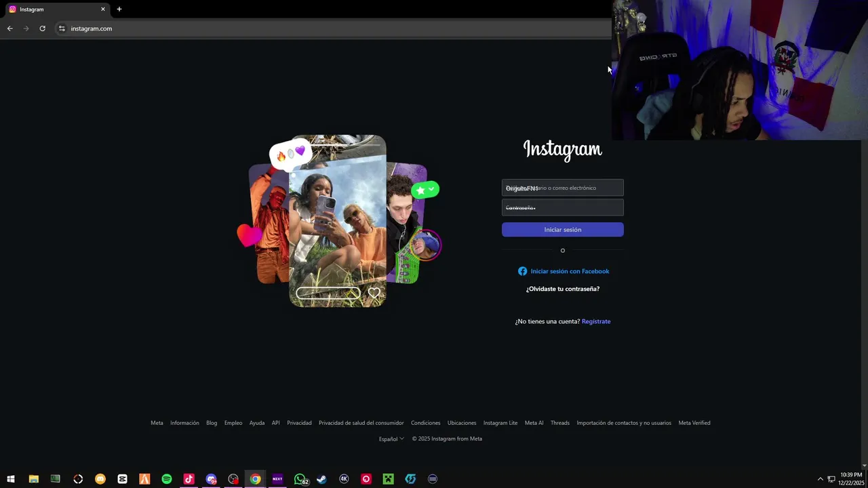Open WhatsApp from the taskbar
The width and height of the screenshot is (868, 488).
[x=300, y=479]
